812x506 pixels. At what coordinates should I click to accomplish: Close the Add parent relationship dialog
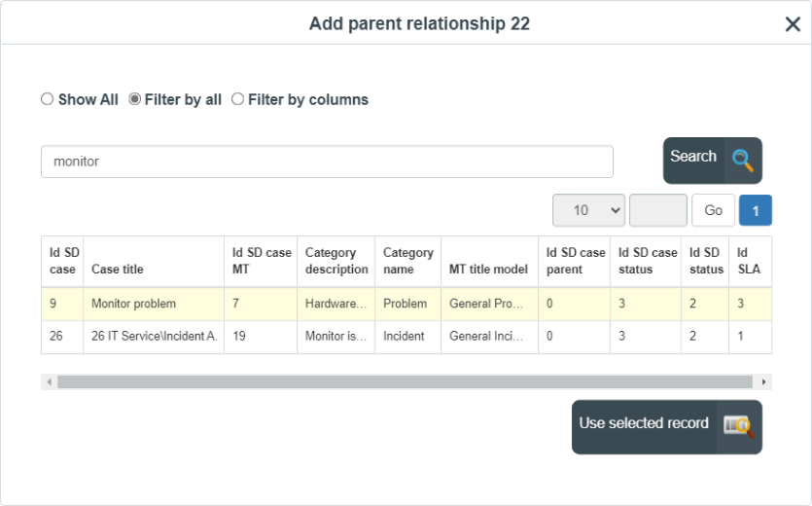point(793,24)
